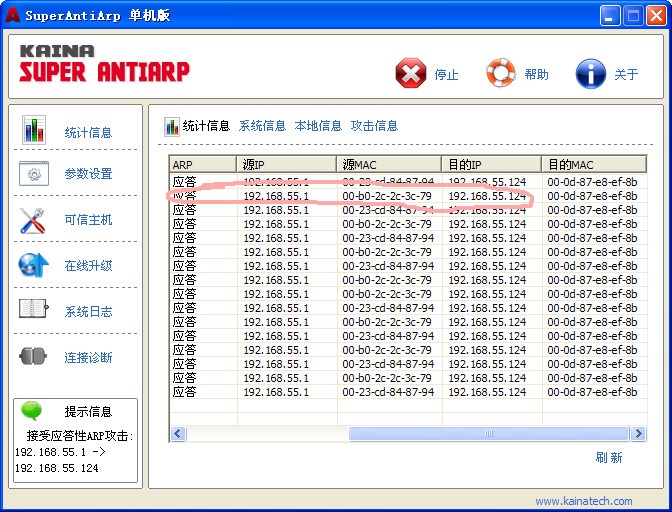Click the green speech bubble icon by 提示信息
672x512 pixels.
click(32, 411)
